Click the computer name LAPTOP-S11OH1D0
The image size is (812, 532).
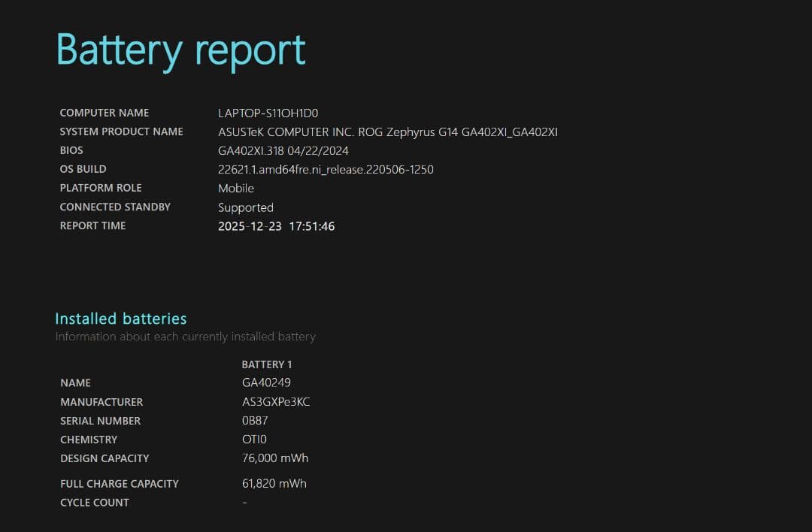(x=268, y=113)
